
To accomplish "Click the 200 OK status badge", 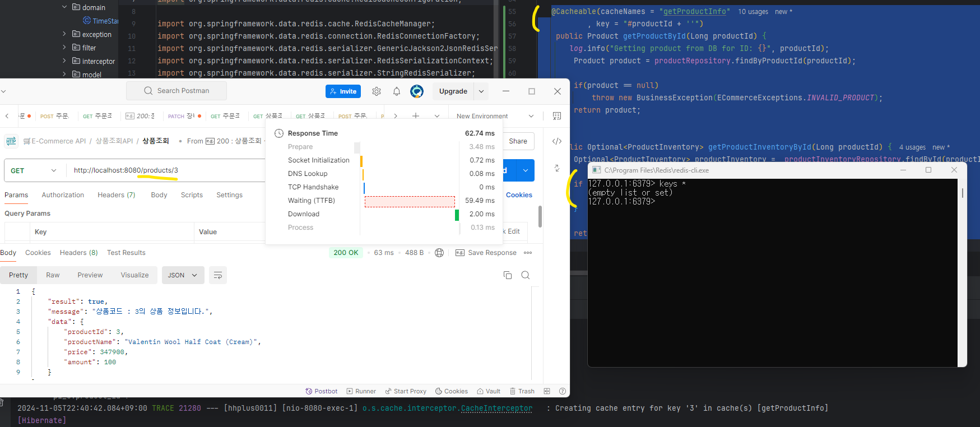I will coord(346,253).
